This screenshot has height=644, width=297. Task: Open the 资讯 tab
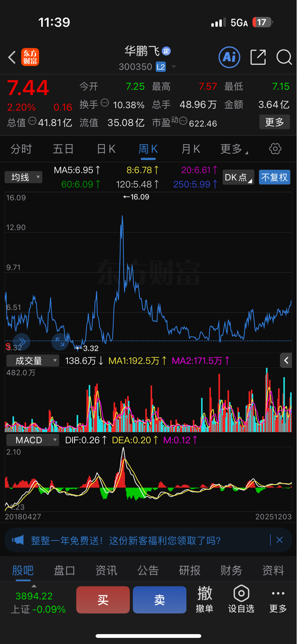[106, 571]
